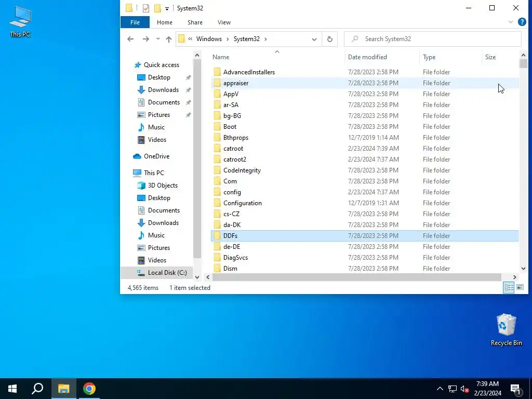Sort by Date modified column header
This screenshot has width=532, height=399.
[x=382, y=57]
